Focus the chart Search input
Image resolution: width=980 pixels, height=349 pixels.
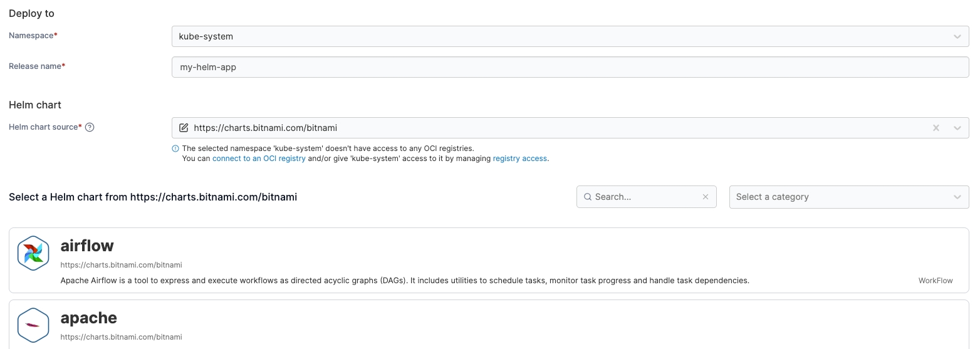(645, 197)
